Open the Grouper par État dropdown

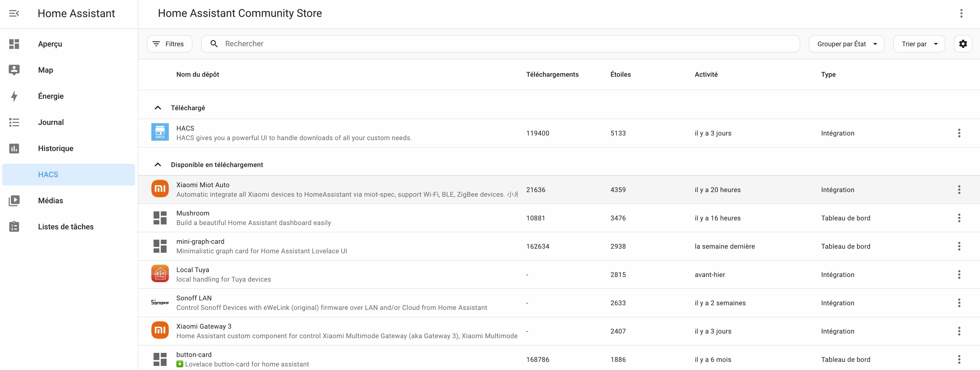click(846, 44)
